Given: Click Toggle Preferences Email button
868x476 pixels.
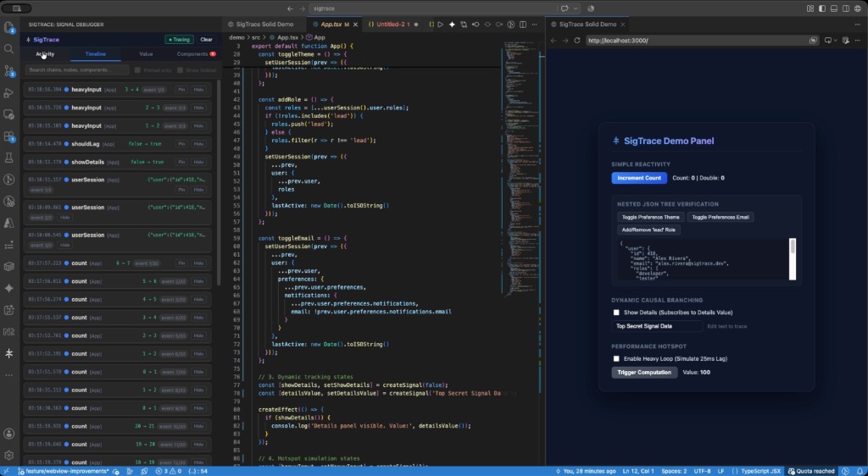Looking at the screenshot, I should pyautogui.click(x=721, y=218).
